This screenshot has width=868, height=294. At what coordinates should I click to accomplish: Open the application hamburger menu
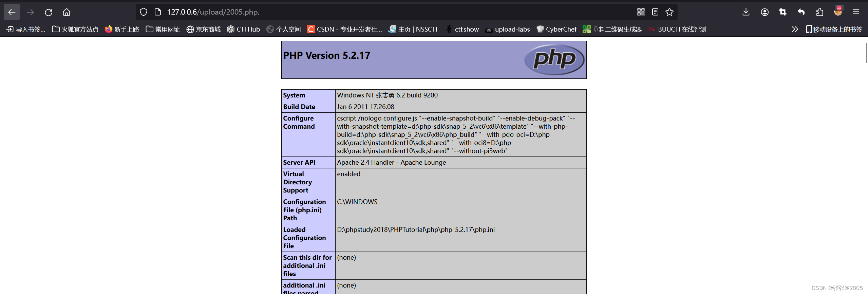pyautogui.click(x=856, y=12)
